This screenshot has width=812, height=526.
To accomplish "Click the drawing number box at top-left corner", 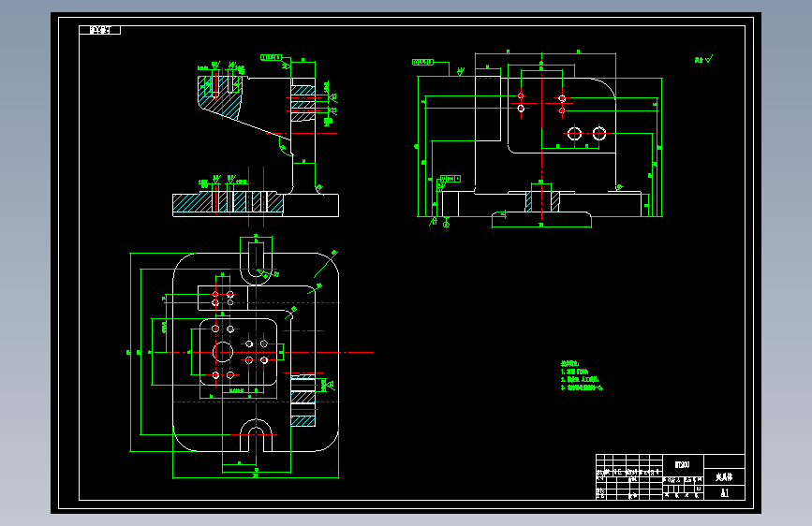I will (99, 30).
